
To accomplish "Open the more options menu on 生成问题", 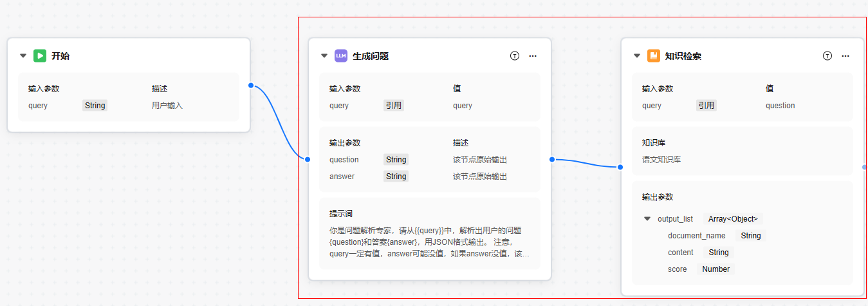I will pyautogui.click(x=533, y=56).
